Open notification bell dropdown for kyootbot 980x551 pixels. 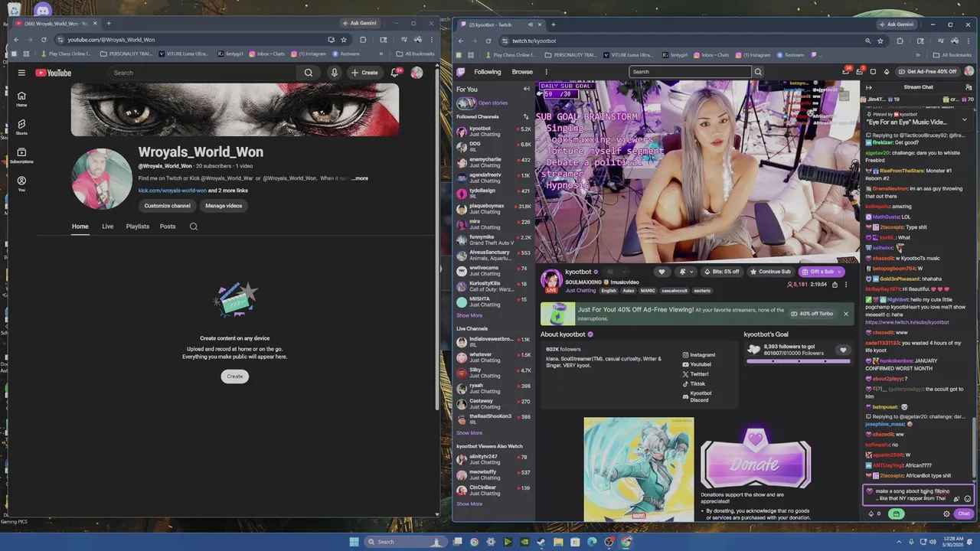(x=685, y=272)
